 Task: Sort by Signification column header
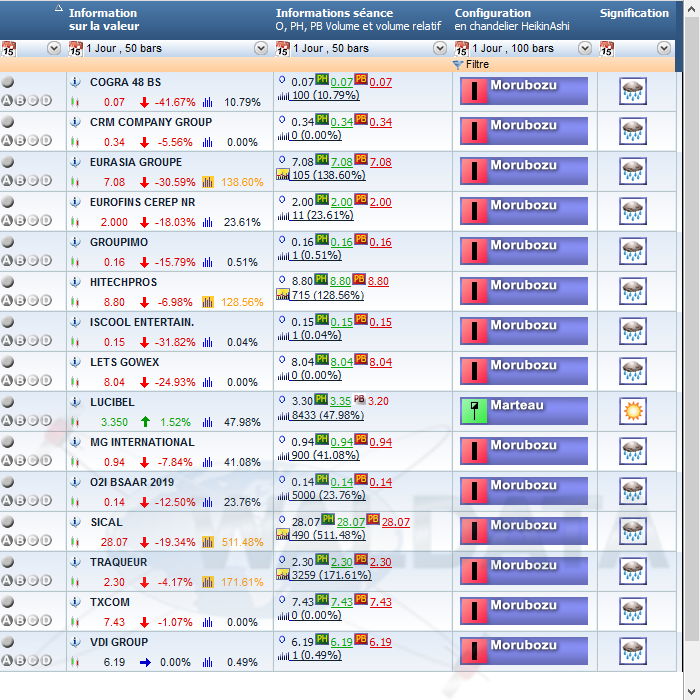[634, 13]
